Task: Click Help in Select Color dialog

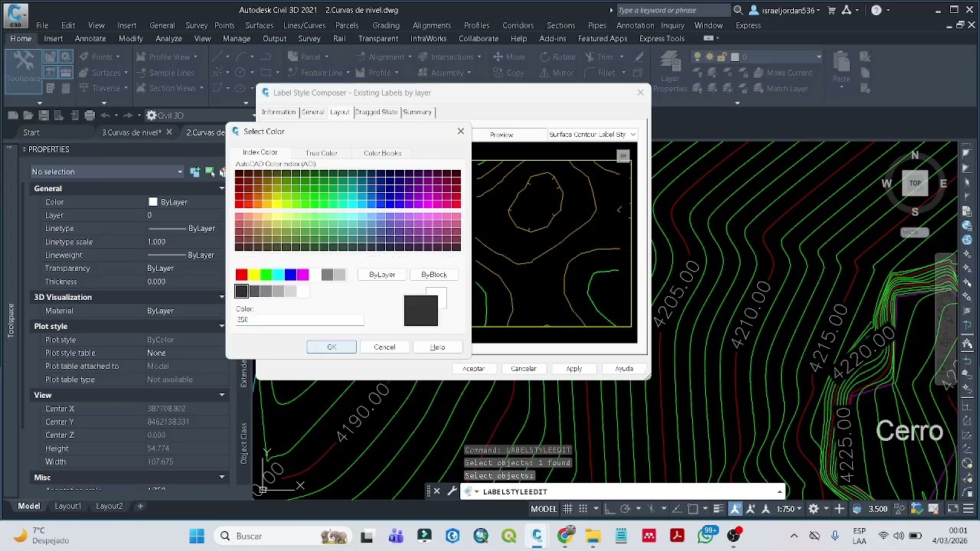Action: [x=437, y=347]
